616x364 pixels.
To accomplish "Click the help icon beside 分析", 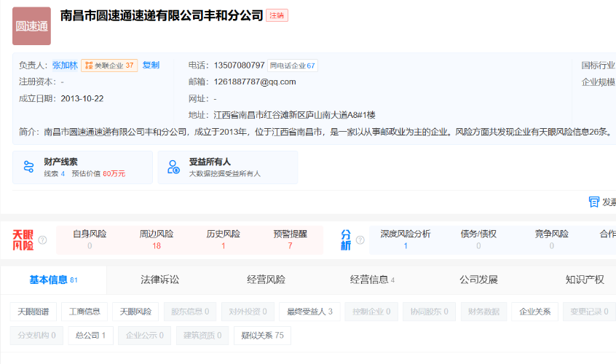I will click(360, 240).
